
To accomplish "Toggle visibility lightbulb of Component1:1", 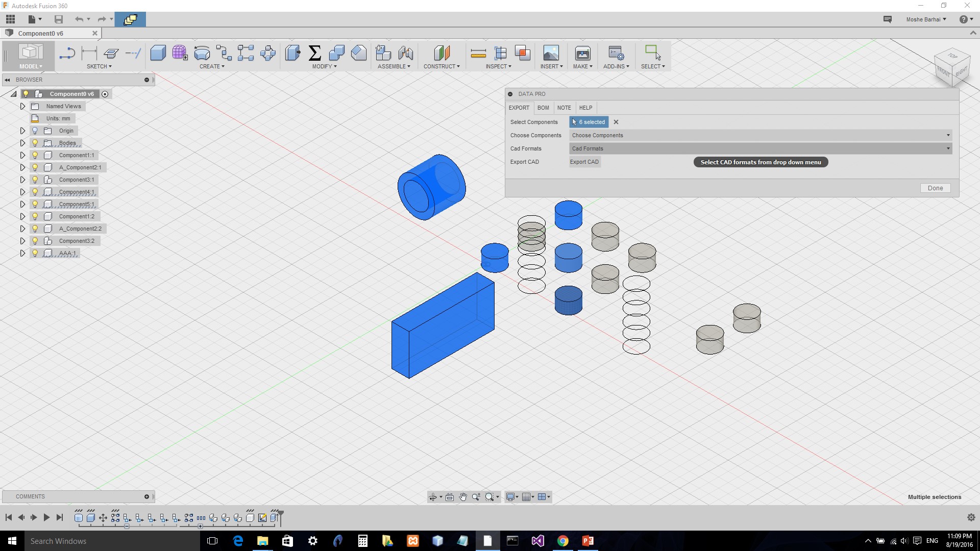I will pyautogui.click(x=35, y=155).
